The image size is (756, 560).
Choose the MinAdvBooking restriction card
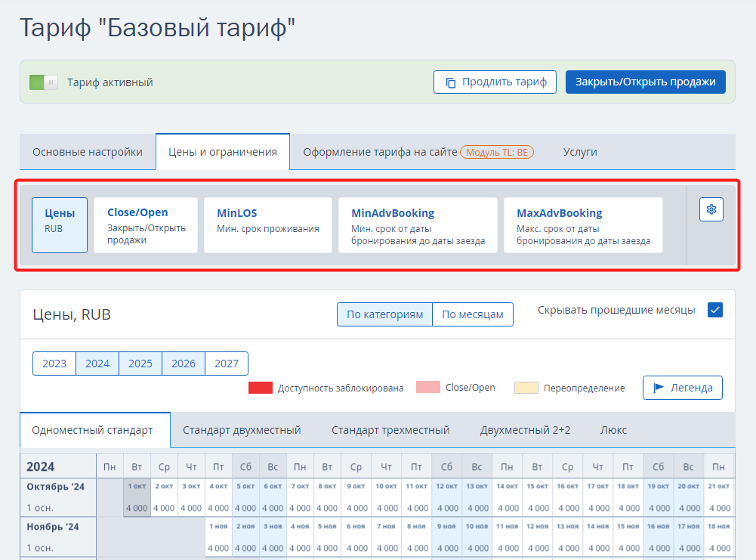pos(418,225)
